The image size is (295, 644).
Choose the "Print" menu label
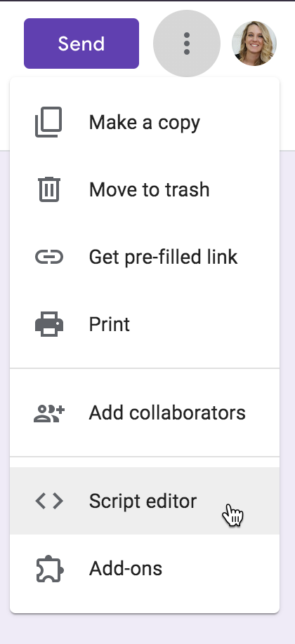pos(109,325)
